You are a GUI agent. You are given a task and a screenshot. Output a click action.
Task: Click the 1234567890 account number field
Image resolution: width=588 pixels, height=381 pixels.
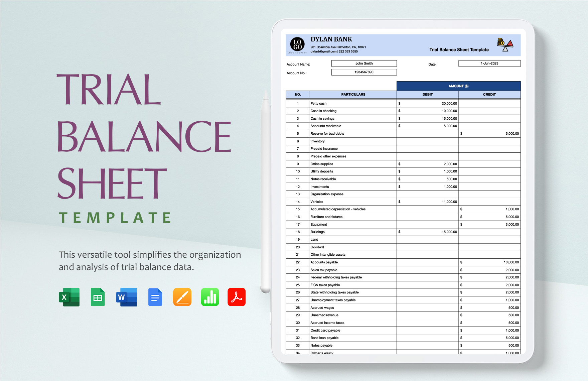point(363,72)
